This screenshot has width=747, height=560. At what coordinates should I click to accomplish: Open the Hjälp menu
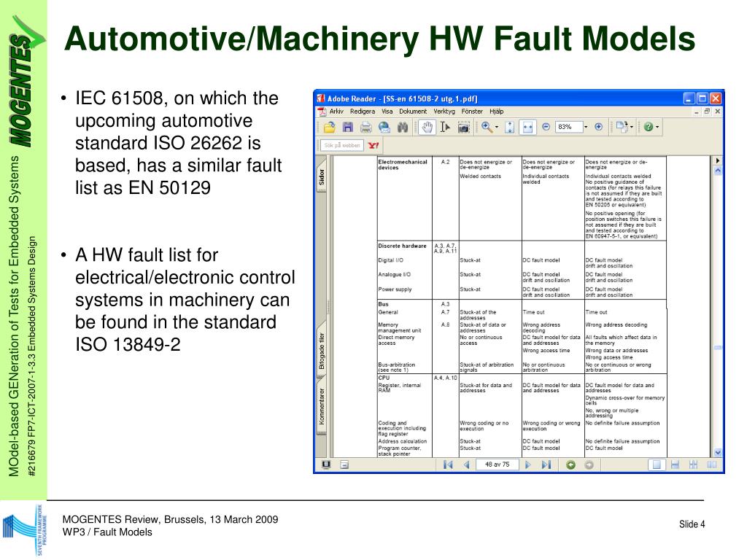(496, 111)
